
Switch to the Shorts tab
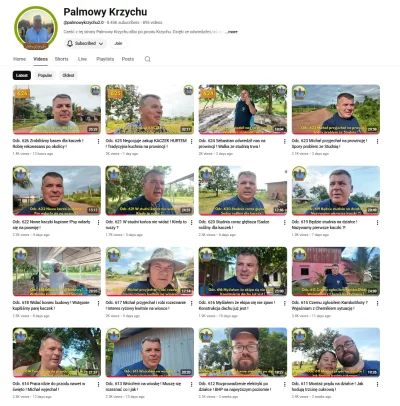point(62,59)
